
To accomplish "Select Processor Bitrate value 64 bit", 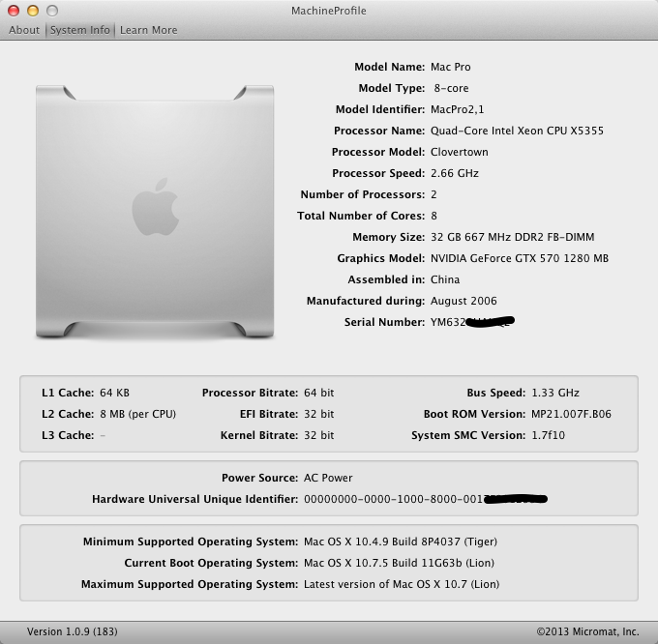I will [x=319, y=393].
